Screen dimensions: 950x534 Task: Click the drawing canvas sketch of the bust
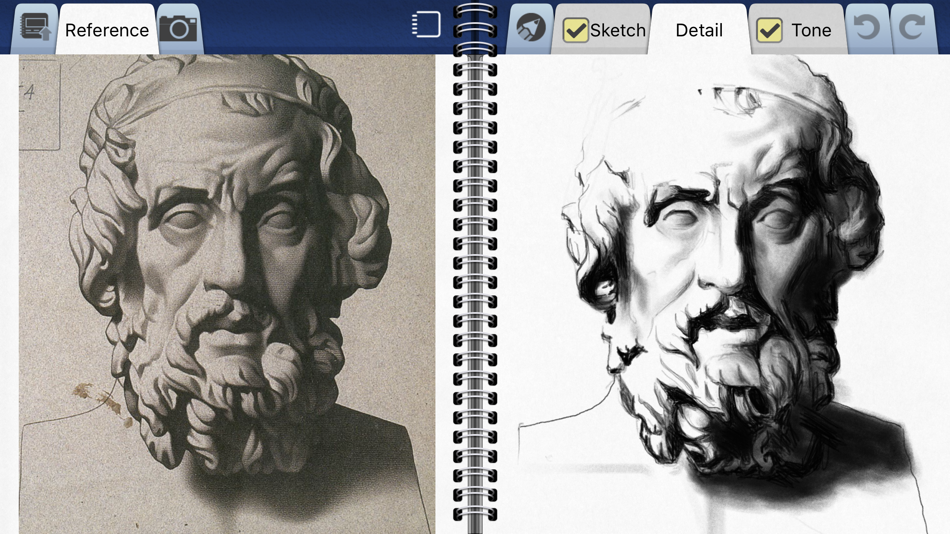pos(724,294)
